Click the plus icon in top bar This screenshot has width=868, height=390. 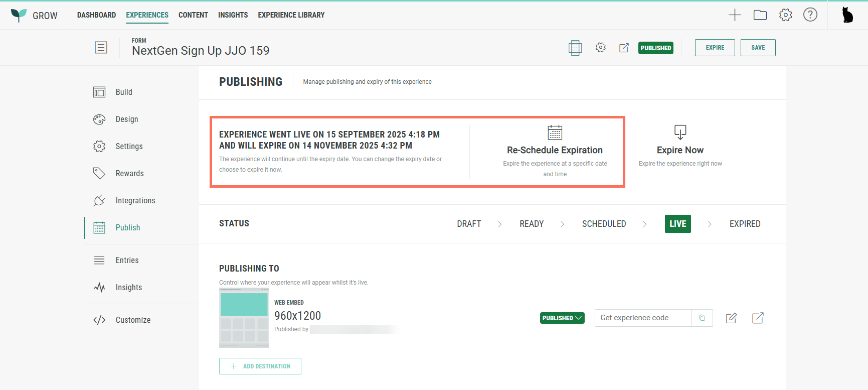click(x=735, y=15)
